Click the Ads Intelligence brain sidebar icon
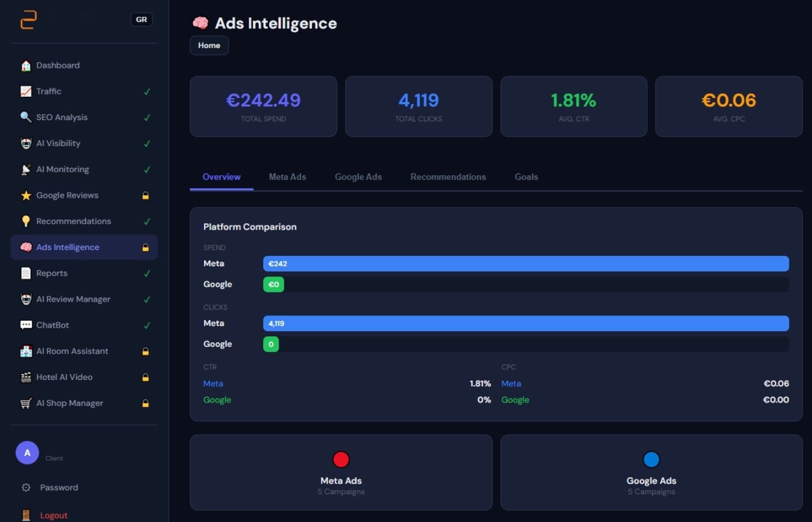812x522 pixels. click(26, 247)
